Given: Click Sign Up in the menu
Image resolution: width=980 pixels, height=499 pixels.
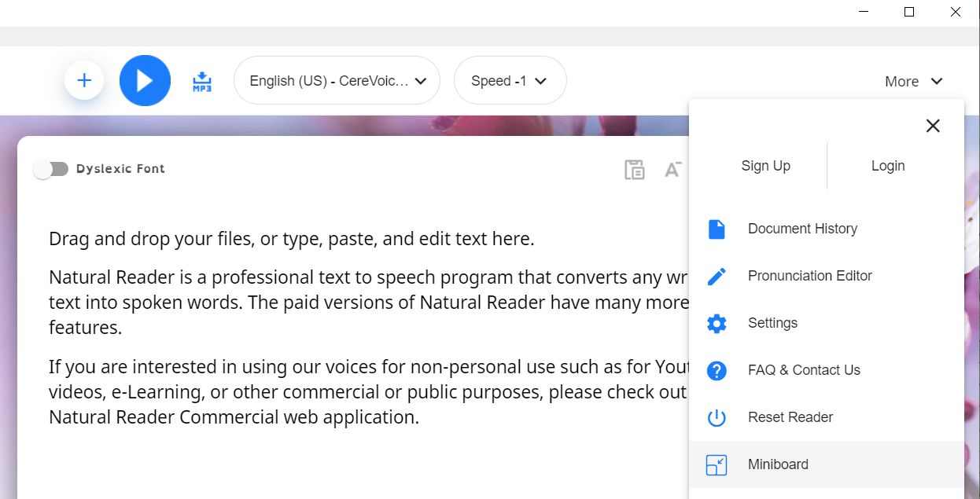Looking at the screenshot, I should 765,166.
